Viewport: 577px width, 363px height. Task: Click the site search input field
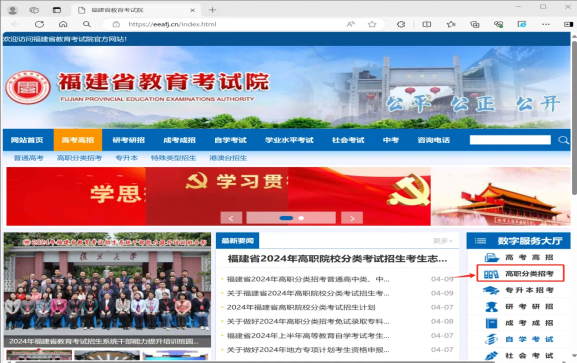point(510,140)
